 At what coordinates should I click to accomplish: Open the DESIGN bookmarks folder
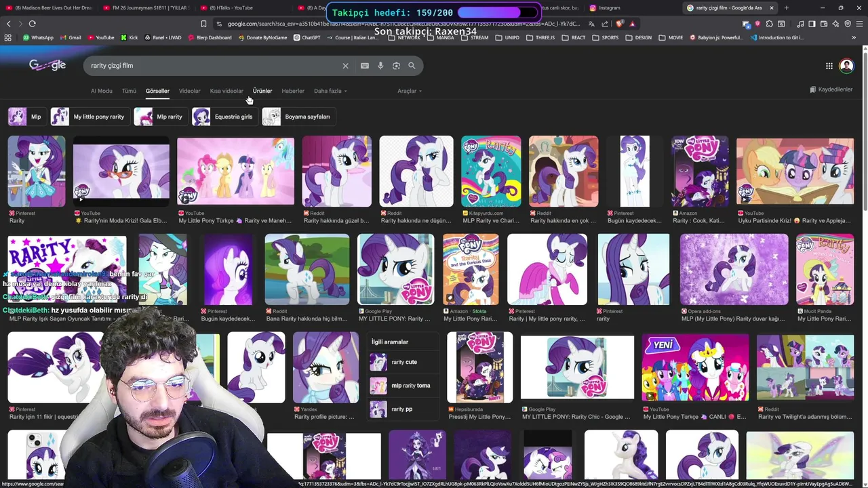click(638, 38)
